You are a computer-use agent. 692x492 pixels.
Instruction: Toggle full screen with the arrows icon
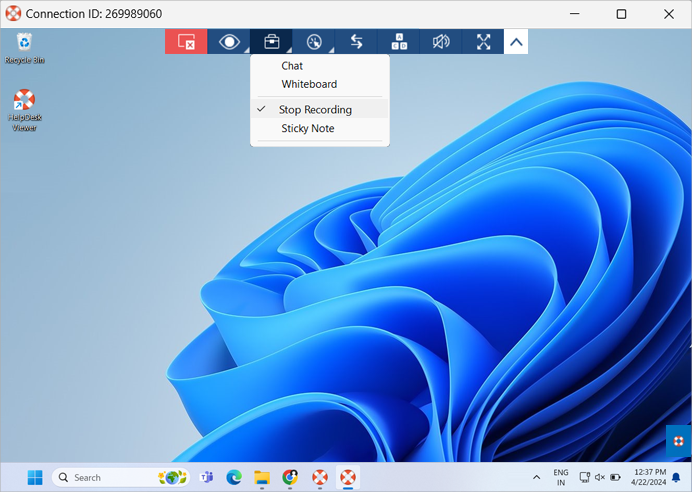click(484, 41)
